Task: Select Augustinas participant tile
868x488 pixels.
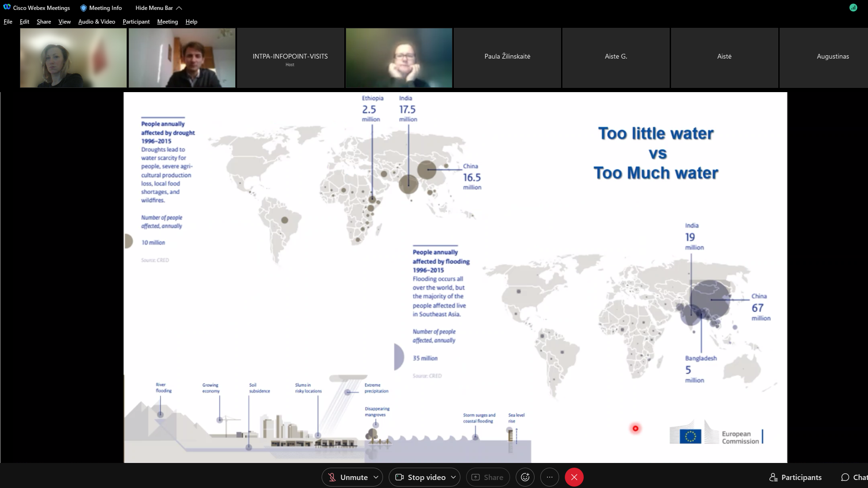Action: click(x=824, y=58)
